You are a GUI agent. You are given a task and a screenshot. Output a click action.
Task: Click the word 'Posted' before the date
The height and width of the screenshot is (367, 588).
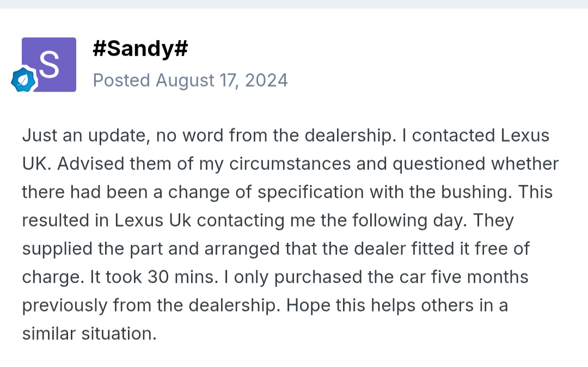point(121,80)
